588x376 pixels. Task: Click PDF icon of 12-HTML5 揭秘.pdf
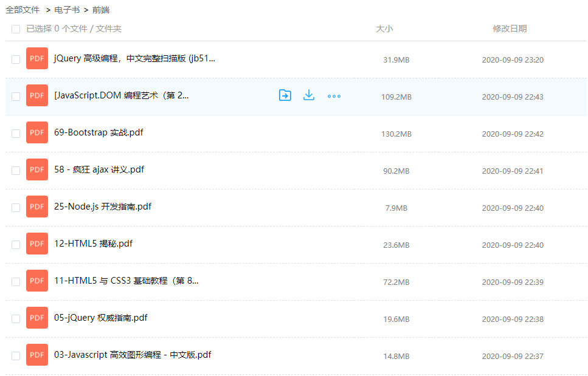pyautogui.click(x=36, y=244)
